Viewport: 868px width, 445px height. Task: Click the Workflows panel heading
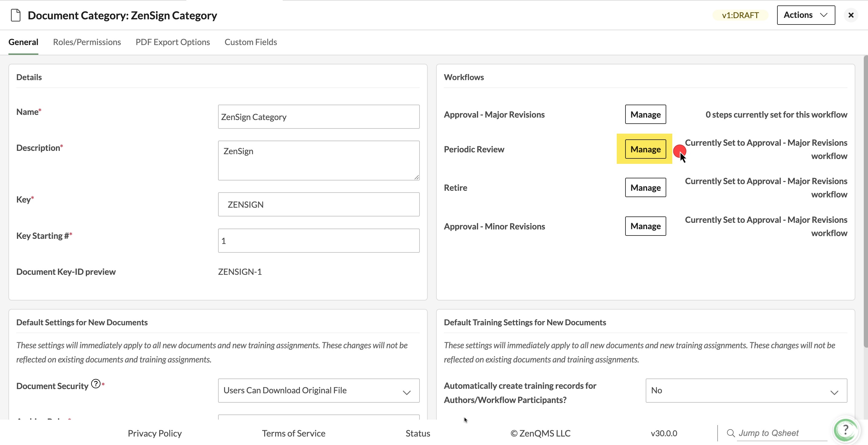[x=464, y=77]
